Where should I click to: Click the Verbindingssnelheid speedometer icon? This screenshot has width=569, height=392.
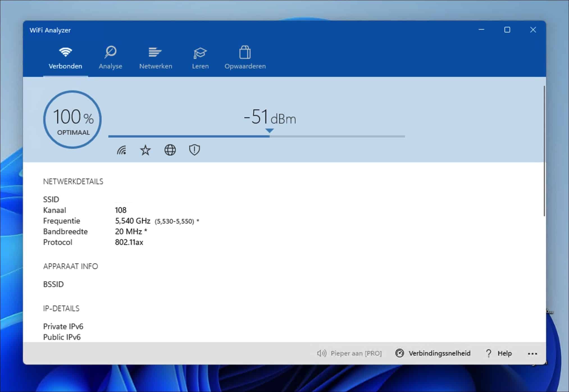[400, 353]
